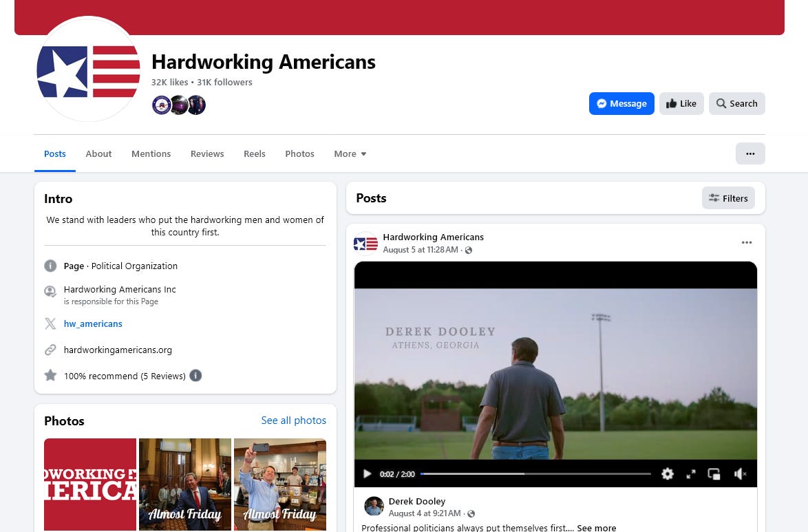Open the Reels tab
This screenshot has width=808, height=532.
pyautogui.click(x=255, y=153)
